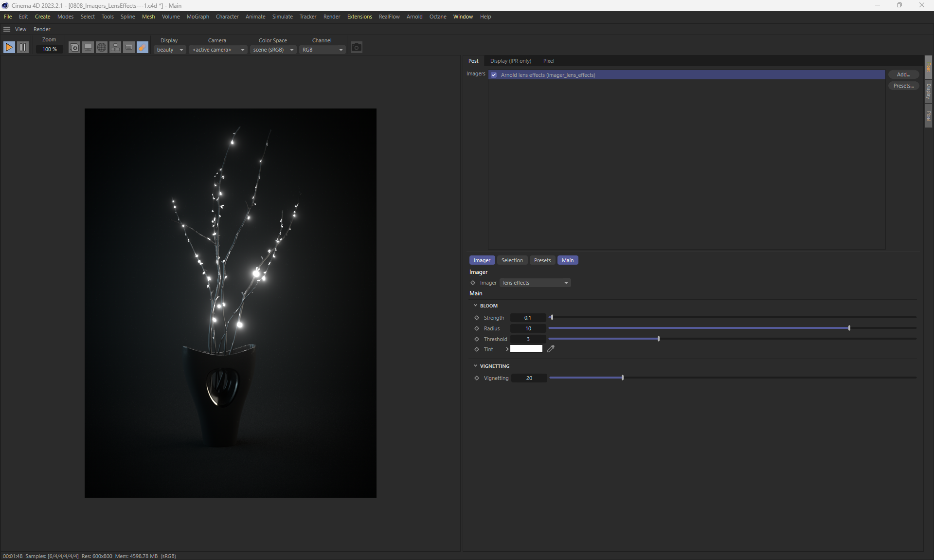This screenshot has width=934, height=560.
Task: Click the monitor display icon in toolbar
Action: [88, 47]
